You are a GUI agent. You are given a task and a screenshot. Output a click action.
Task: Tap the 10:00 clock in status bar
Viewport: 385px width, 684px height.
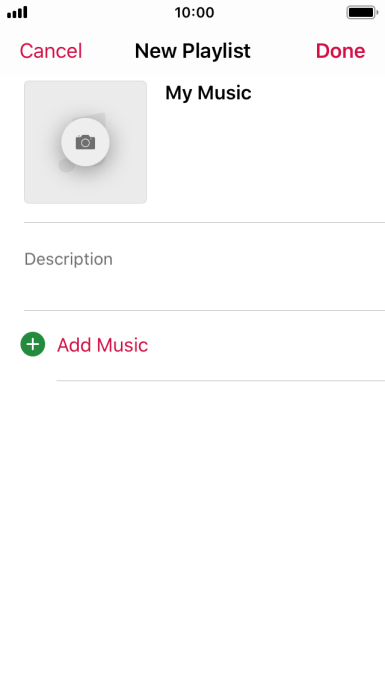click(x=194, y=13)
